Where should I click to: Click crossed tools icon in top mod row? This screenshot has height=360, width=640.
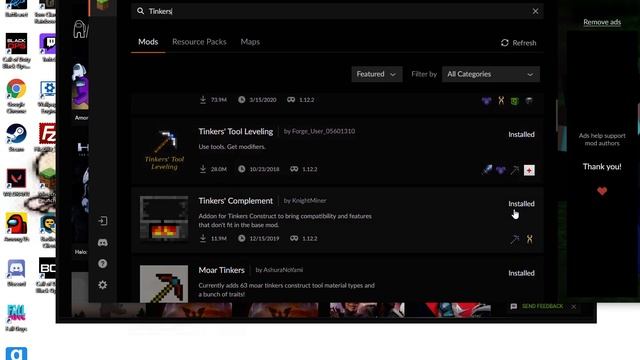(501, 100)
